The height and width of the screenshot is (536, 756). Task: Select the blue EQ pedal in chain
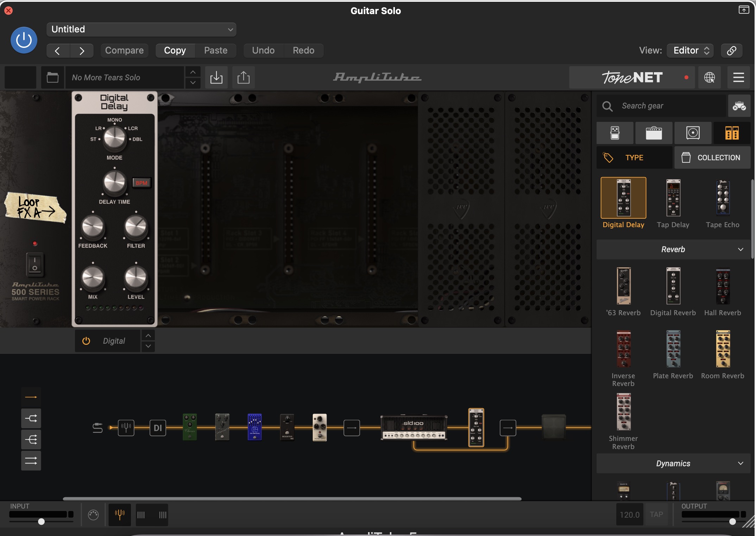254,427
